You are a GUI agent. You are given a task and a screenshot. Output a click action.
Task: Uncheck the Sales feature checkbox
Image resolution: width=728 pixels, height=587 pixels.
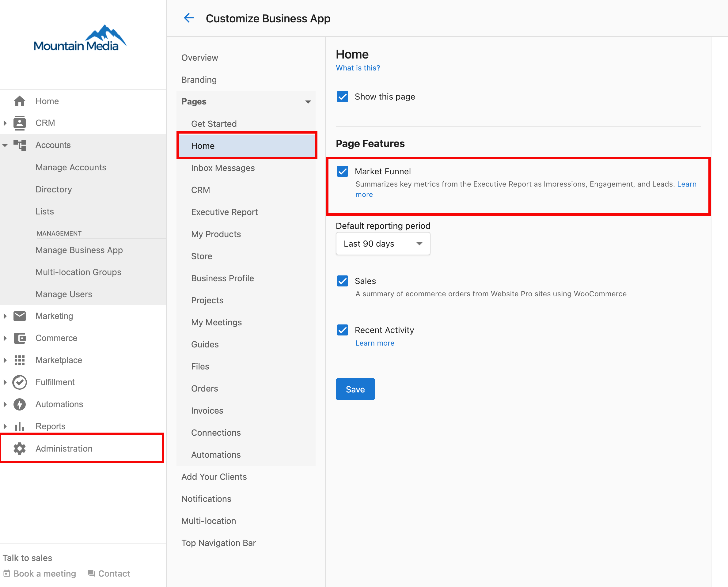343,281
